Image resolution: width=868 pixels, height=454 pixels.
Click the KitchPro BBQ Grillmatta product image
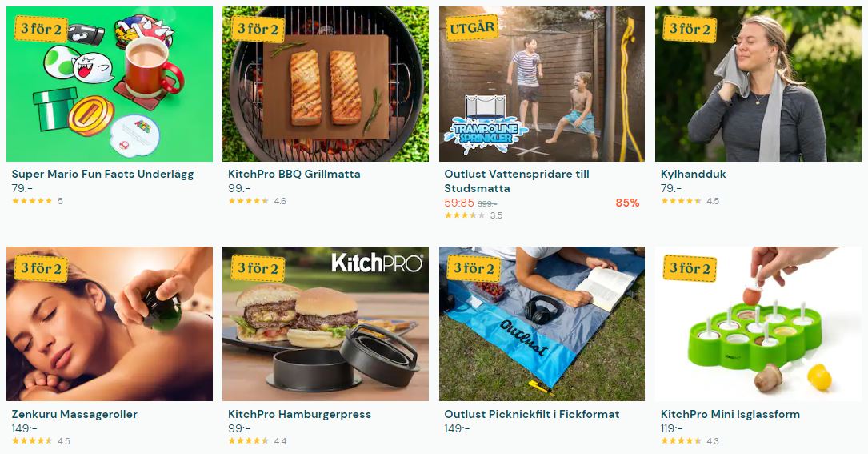coord(326,84)
